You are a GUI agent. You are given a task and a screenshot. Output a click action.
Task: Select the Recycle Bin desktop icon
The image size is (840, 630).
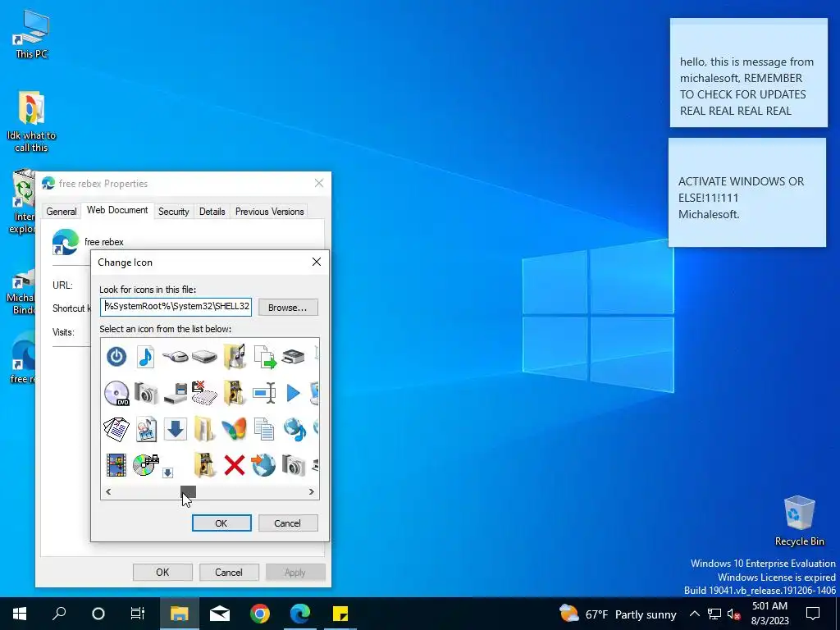[x=799, y=521]
